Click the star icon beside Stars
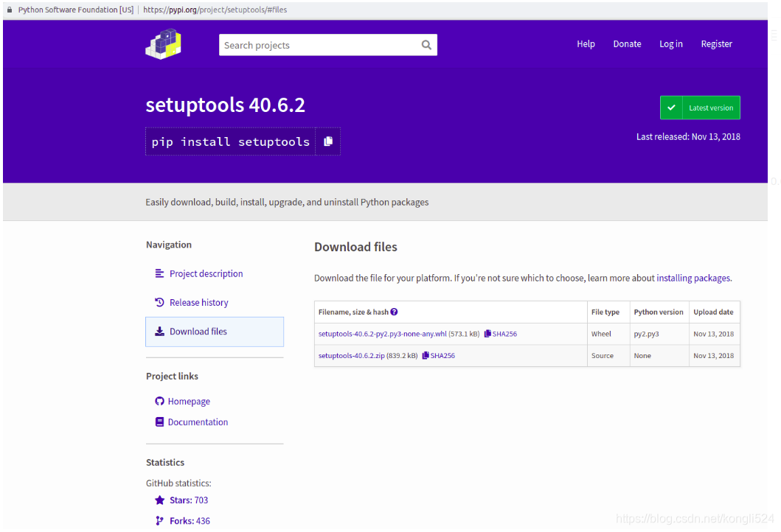 pyautogui.click(x=159, y=500)
